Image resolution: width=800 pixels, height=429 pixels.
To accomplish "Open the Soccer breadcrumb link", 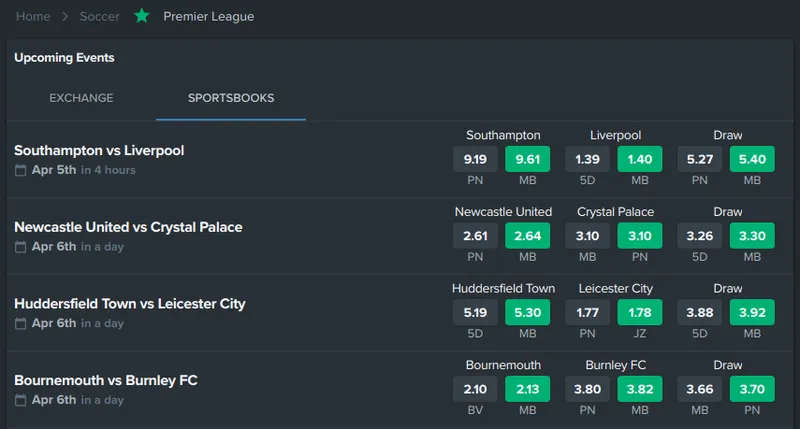I will click(99, 16).
